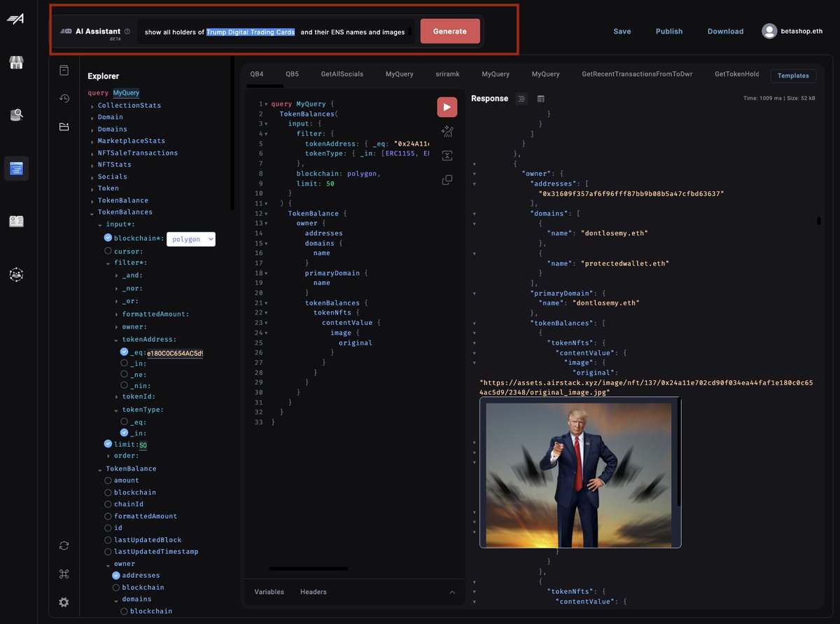This screenshot has height=624, width=840.
Task: Open the documentation book sidebar icon
Action: (16, 221)
